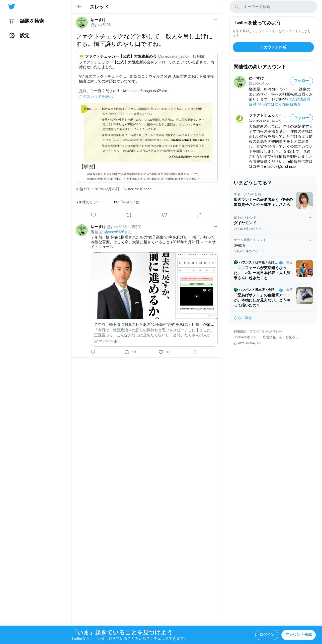Open ゆーすけ avatar on the reply tweet

tap(82, 230)
